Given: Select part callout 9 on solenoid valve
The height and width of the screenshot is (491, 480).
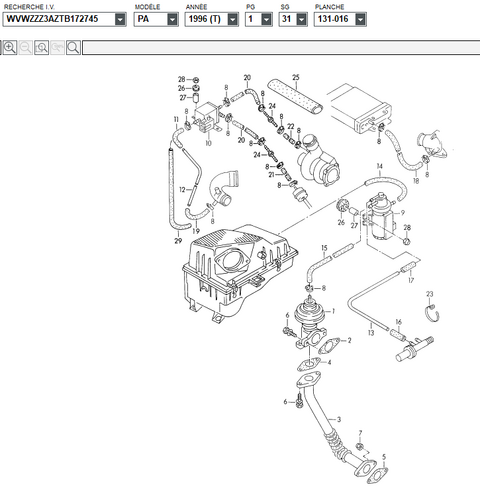Looking at the screenshot, I should pyautogui.click(x=403, y=213).
